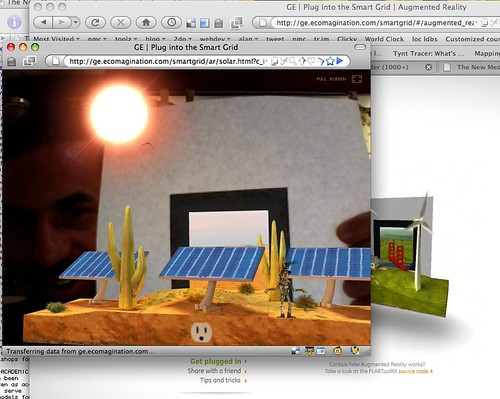Expand the blog bookmarks folder
This screenshot has width=500, height=399.
[155, 39]
